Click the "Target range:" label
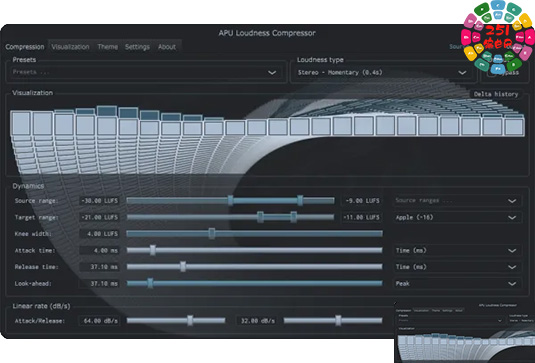 [36, 217]
